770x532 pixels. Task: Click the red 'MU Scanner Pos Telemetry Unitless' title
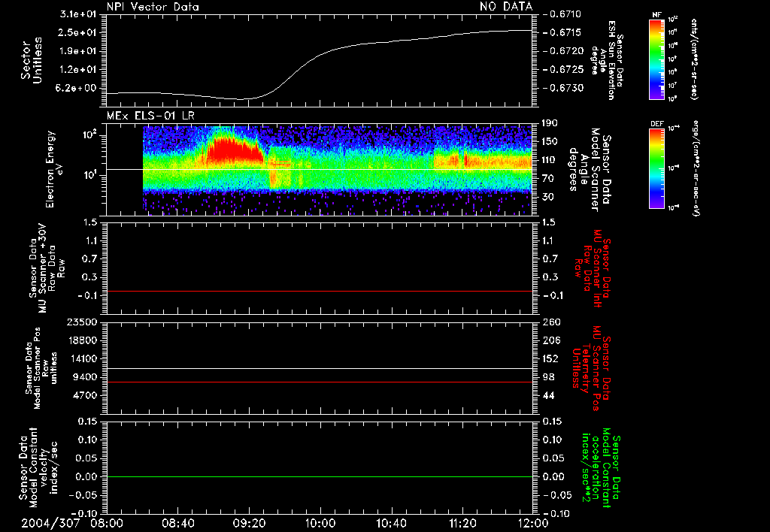(591, 368)
